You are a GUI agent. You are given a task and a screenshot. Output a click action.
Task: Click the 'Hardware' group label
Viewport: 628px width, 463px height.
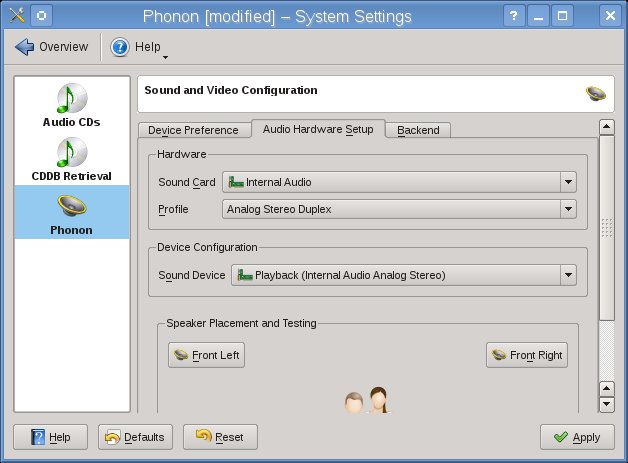click(181, 154)
